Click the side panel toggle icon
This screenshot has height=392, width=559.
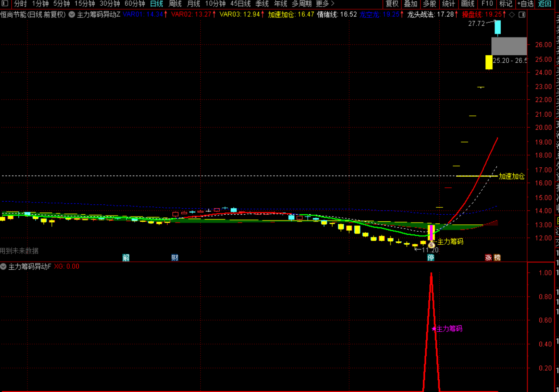click(522, 14)
